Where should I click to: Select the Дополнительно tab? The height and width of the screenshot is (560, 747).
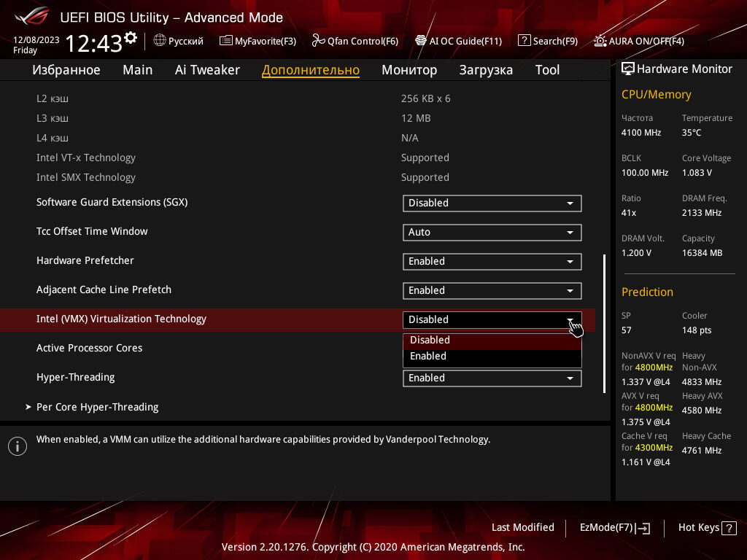point(311,70)
